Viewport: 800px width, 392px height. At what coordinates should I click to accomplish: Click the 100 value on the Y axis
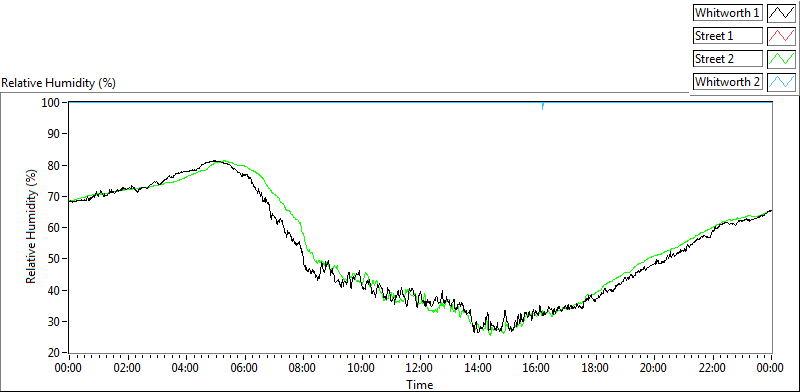coord(52,102)
